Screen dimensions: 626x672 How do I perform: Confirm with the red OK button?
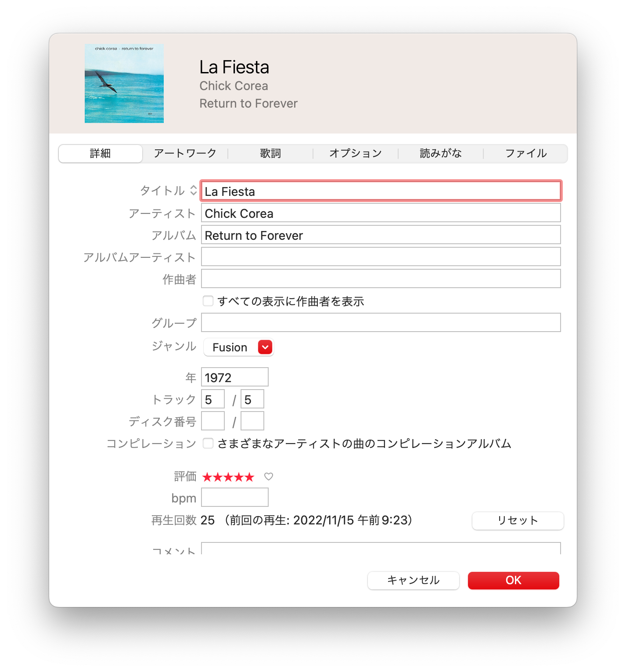514,580
